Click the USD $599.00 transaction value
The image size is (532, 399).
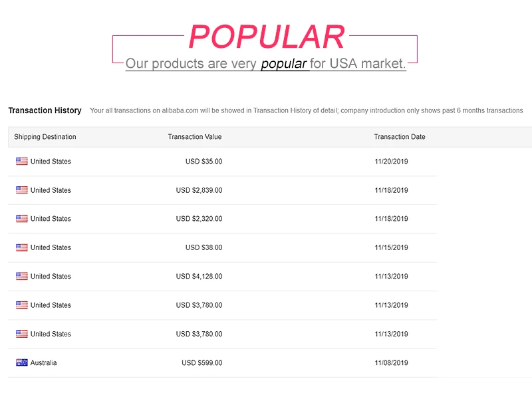pyautogui.click(x=202, y=363)
